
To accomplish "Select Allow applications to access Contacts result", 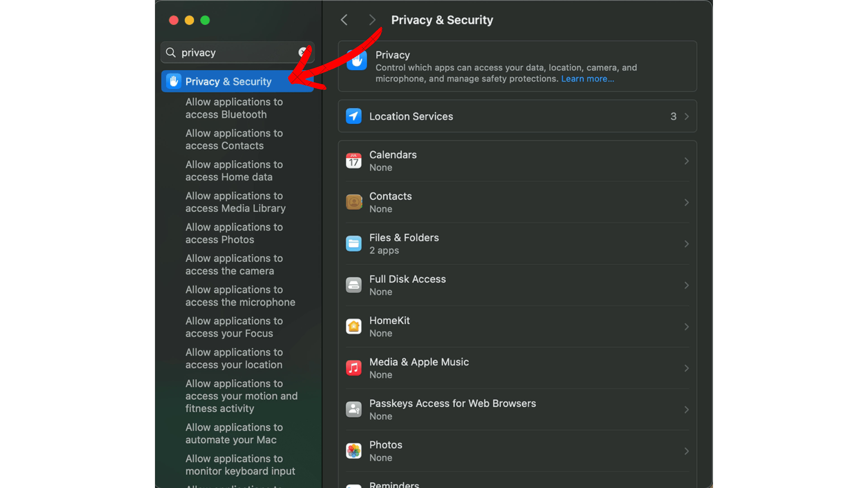I will tap(234, 139).
